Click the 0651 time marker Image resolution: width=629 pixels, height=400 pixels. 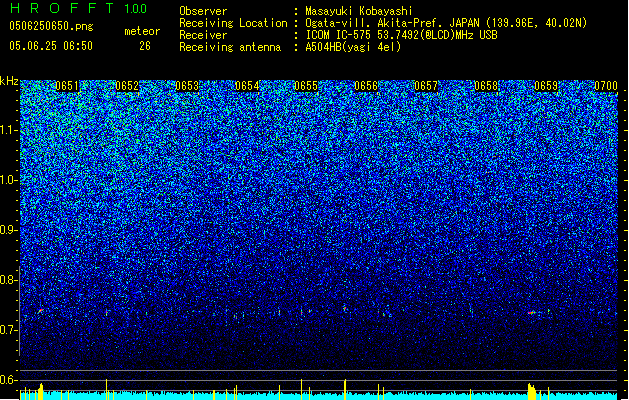pyautogui.click(x=67, y=86)
